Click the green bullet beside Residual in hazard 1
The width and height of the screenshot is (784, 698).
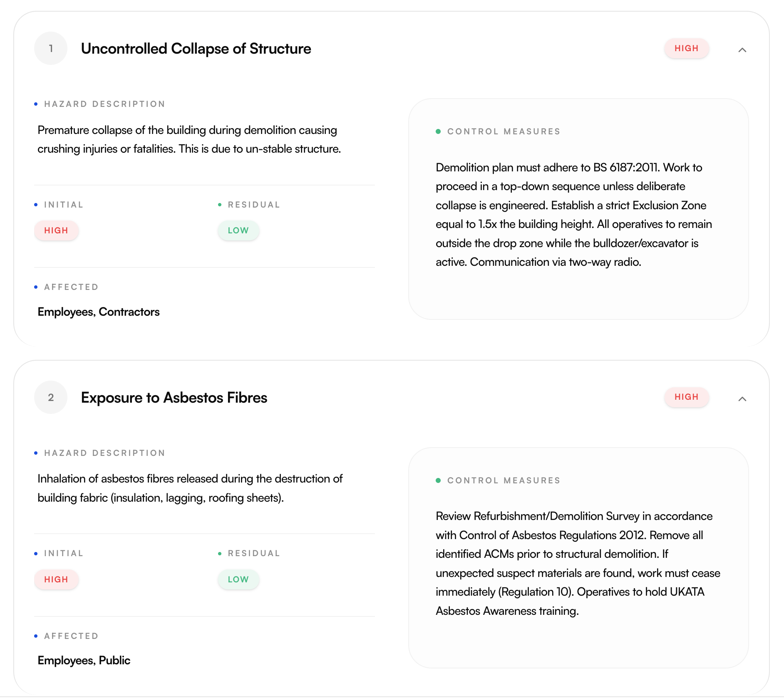coord(220,204)
